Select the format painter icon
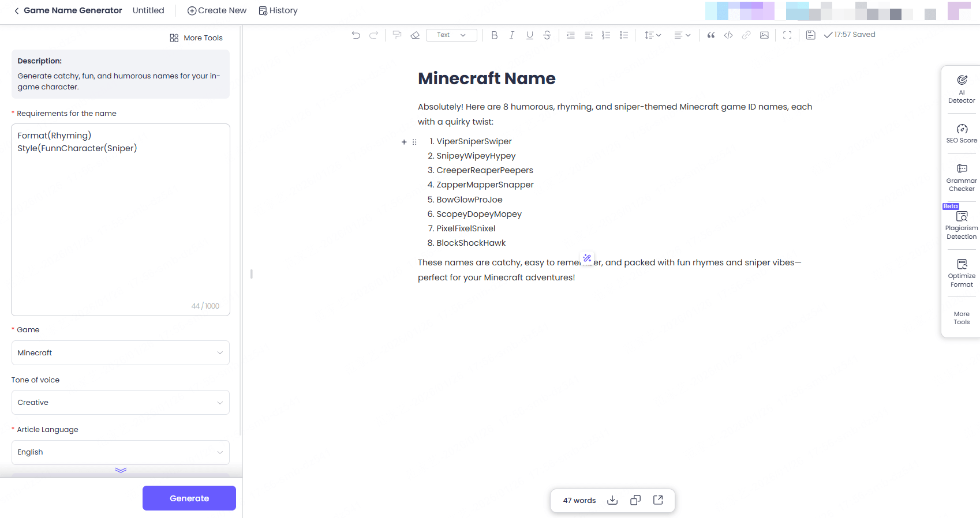Image resolution: width=980 pixels, height=518 pixels. pyautogui.click(x=397, y=35)
